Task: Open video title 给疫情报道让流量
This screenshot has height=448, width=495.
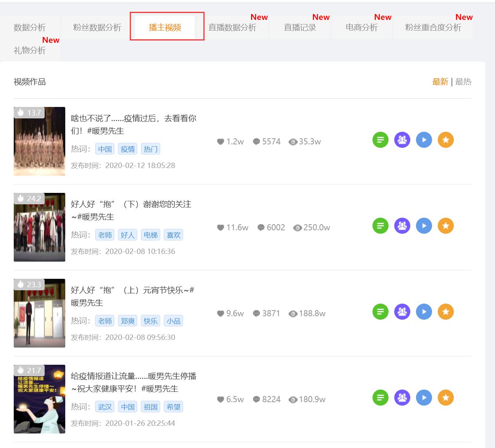Action: tap(134, 382)
